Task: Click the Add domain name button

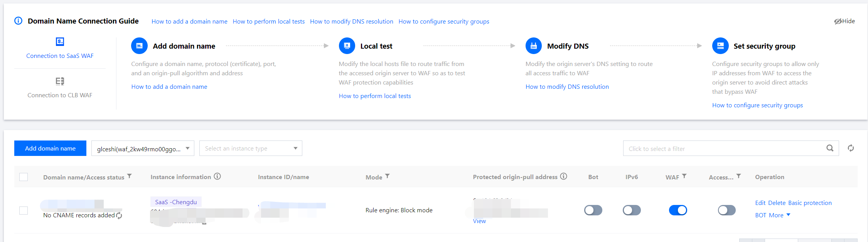Action: pos(50,149)
